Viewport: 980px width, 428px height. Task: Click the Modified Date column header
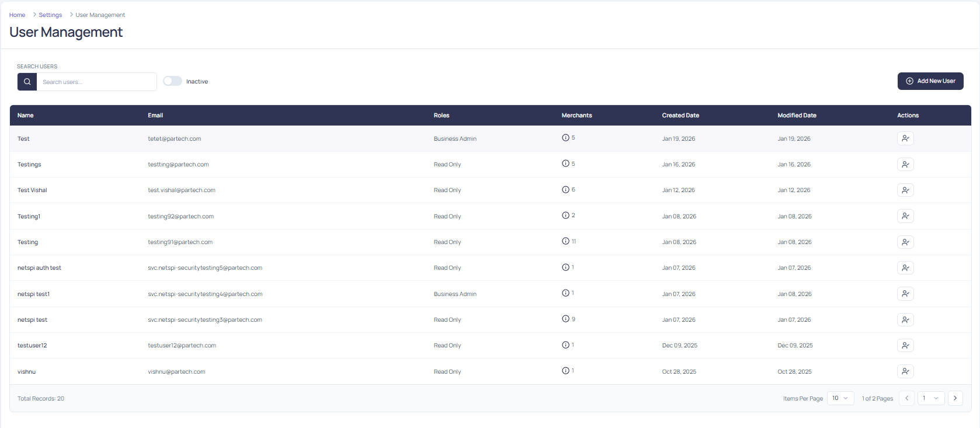797,116
